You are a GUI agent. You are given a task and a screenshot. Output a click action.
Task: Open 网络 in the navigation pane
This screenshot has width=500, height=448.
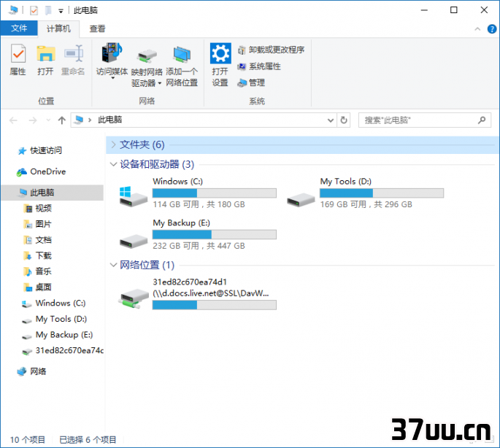click(38, 371)
